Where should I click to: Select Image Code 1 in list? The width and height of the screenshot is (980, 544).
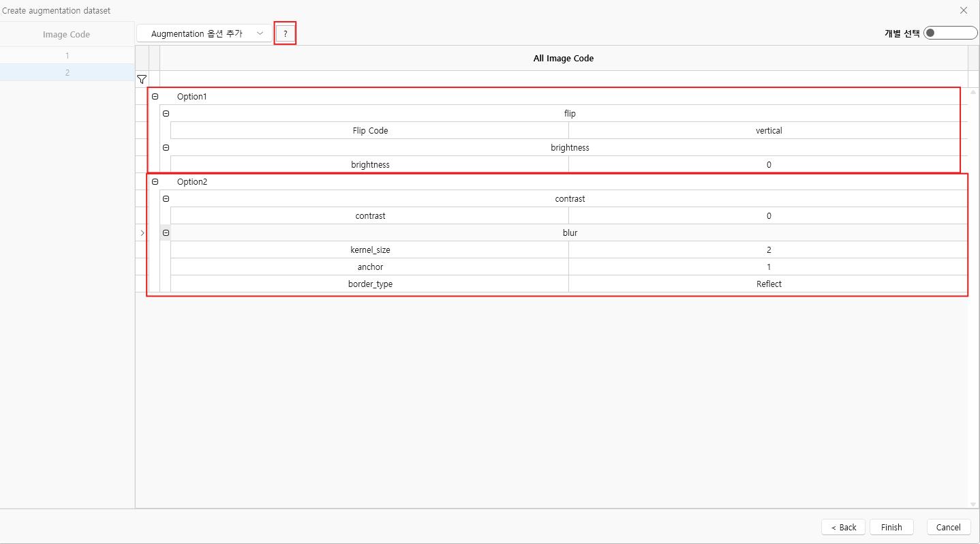tap(67, 55)
